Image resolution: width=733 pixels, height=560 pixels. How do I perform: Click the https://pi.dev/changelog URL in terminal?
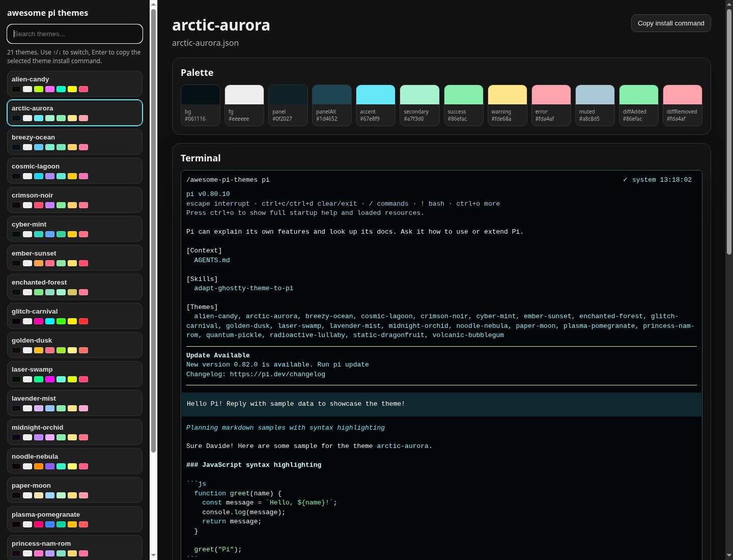[277, 374]
